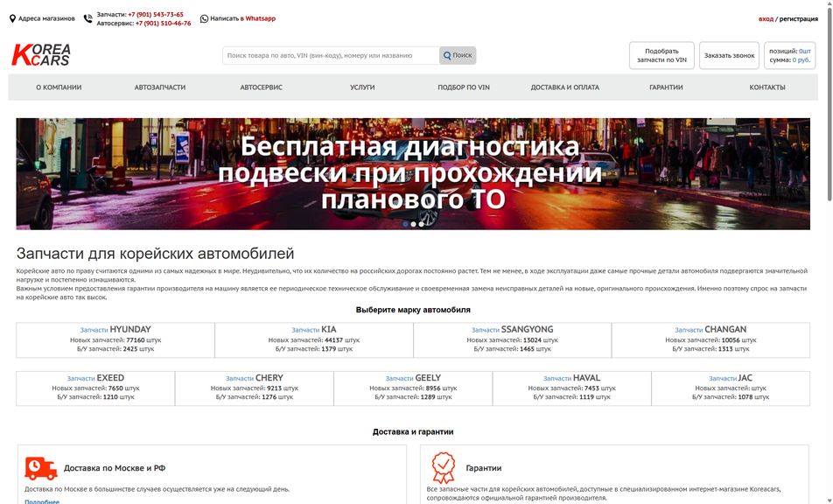Viewport: 833px width, 504px height.
Task: Open Запчасти KIA link
Action: 313,329
